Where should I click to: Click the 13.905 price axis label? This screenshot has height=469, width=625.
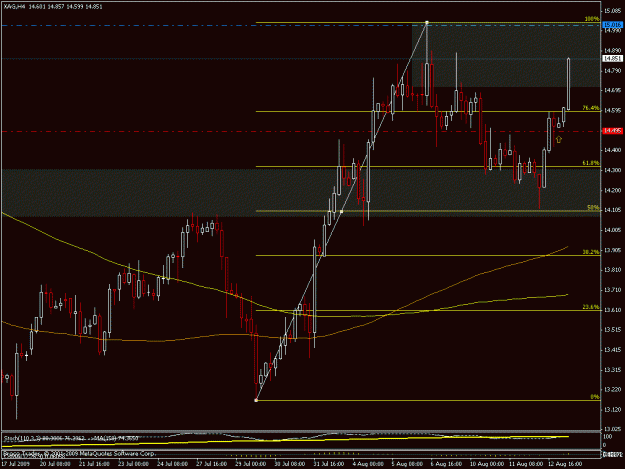(613, 250)
